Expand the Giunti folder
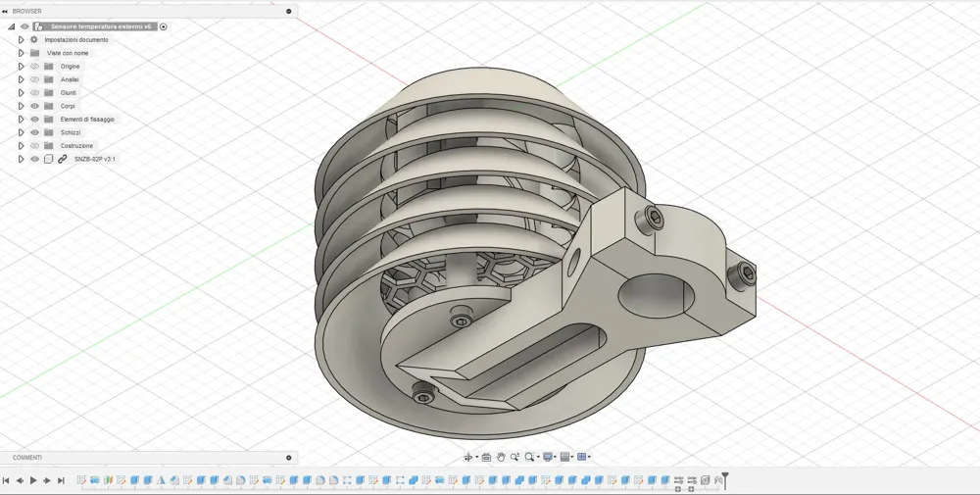The height and width of the screenshot is (495, 980). pos(22,93)
